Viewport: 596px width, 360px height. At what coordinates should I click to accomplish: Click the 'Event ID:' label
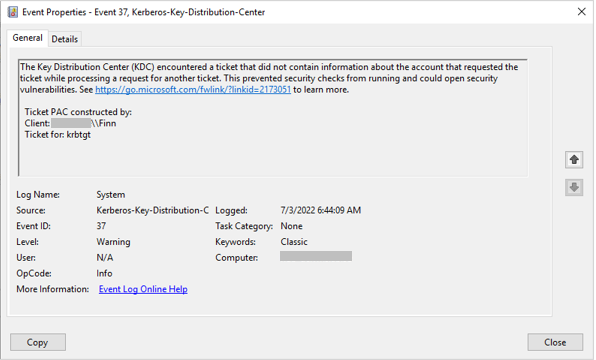click(x=33, y=226)
